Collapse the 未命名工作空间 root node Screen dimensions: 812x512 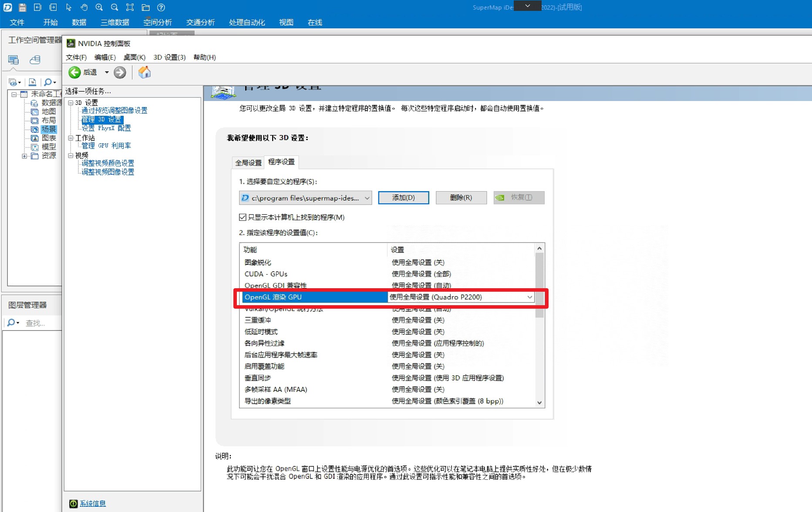[14, 94]
